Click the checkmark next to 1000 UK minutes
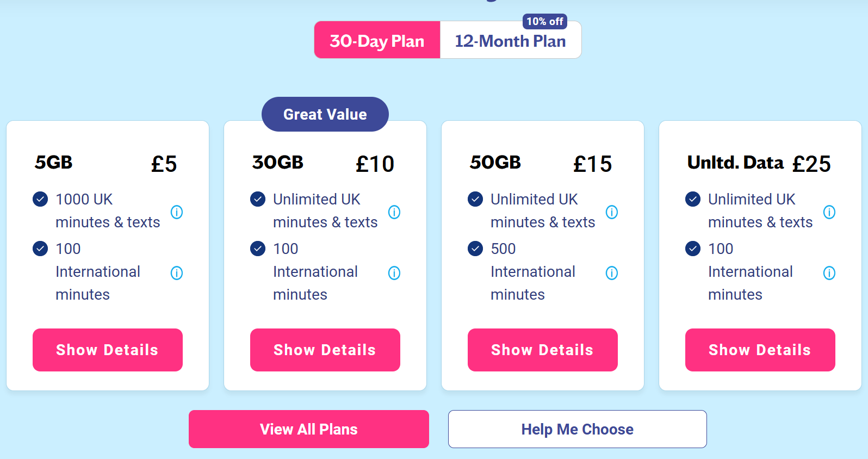This screenshot has width=868, height=459. pos(40,199)
